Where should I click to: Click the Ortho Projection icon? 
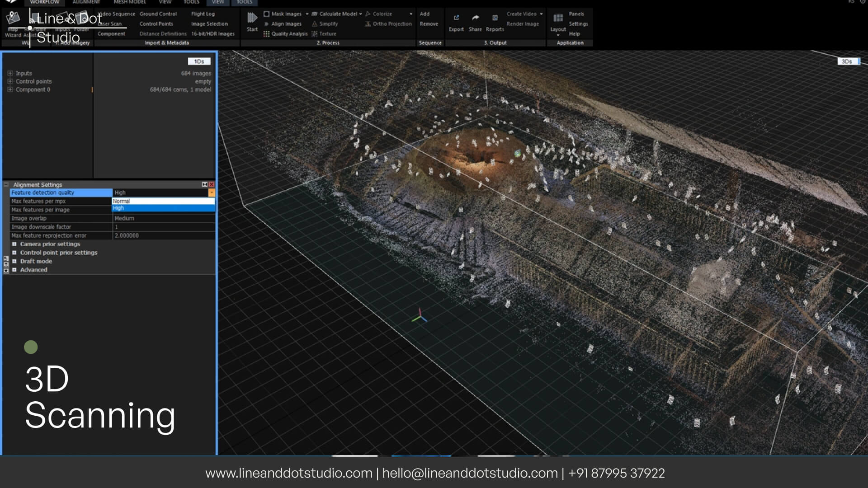[368, 24]
